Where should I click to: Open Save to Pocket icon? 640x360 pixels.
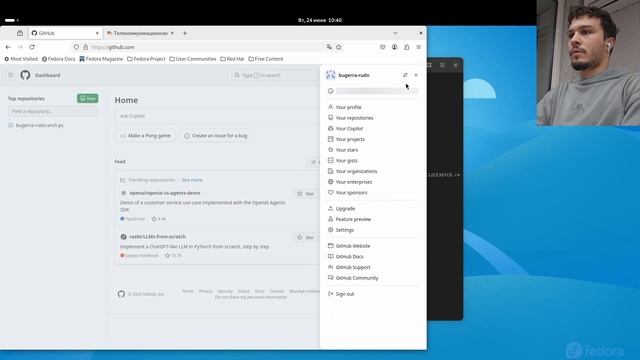(x=382, y=47)
